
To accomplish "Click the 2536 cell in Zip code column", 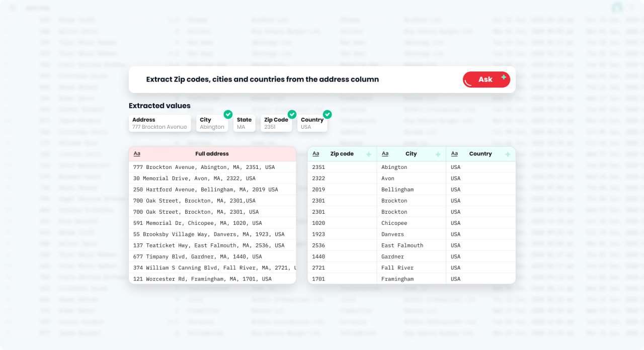I will [x=318, y=245].
